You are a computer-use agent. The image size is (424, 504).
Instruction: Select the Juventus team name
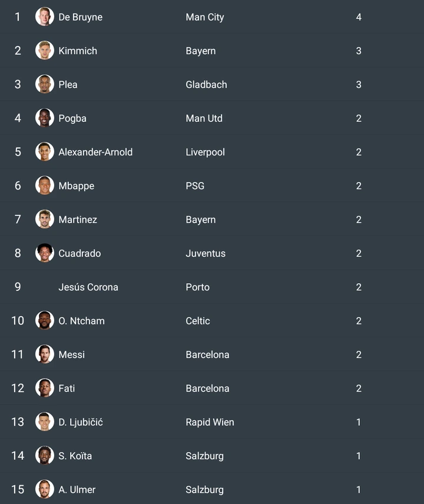206,253
